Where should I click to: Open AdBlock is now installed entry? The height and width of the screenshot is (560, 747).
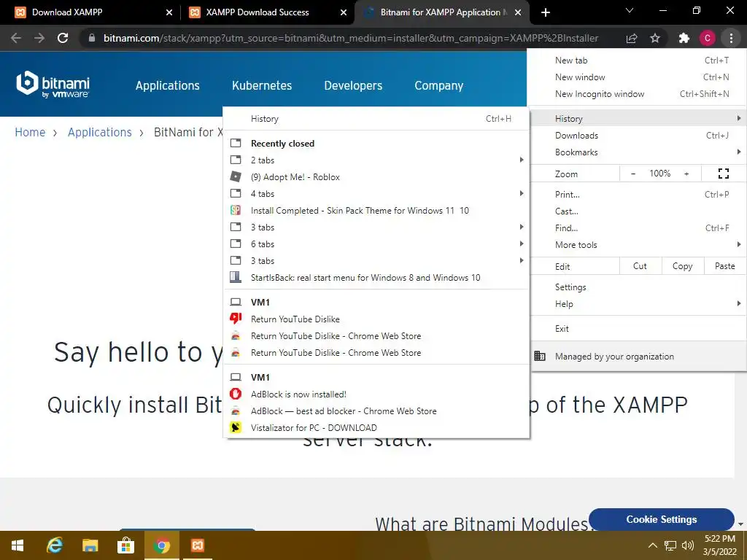pos(376,394)
